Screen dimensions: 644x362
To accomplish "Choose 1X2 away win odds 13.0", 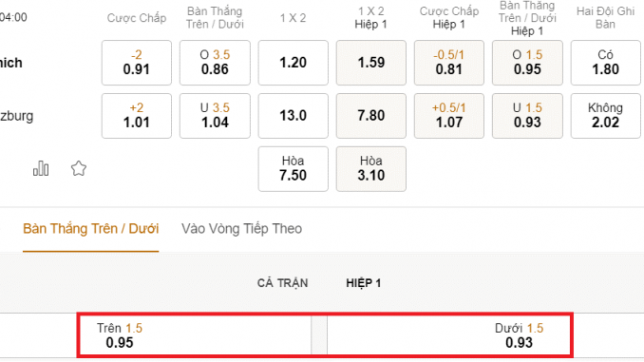I will 294,116.
